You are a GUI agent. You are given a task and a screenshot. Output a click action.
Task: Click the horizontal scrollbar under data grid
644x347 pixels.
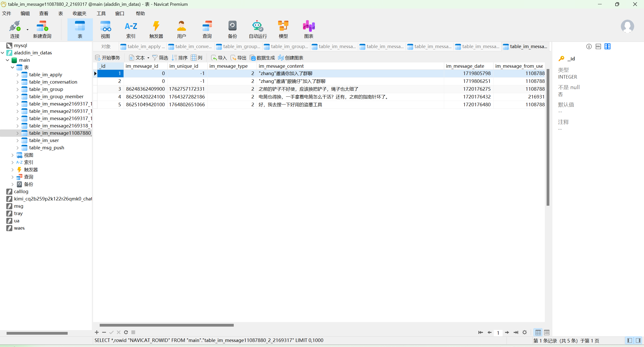click(x=167, y=325)
